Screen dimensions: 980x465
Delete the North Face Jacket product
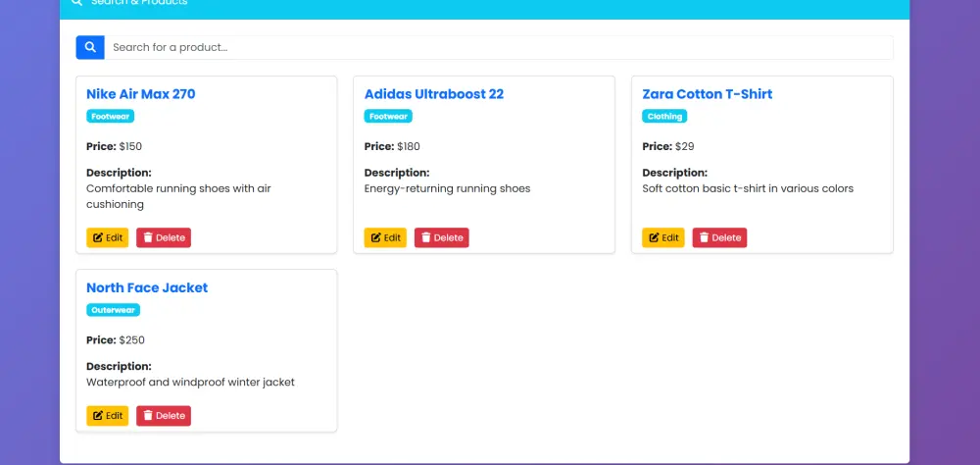(164, 416)
